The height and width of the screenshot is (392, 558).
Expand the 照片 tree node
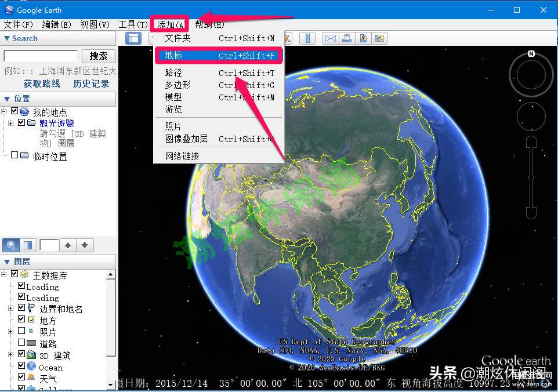(10, 332)
